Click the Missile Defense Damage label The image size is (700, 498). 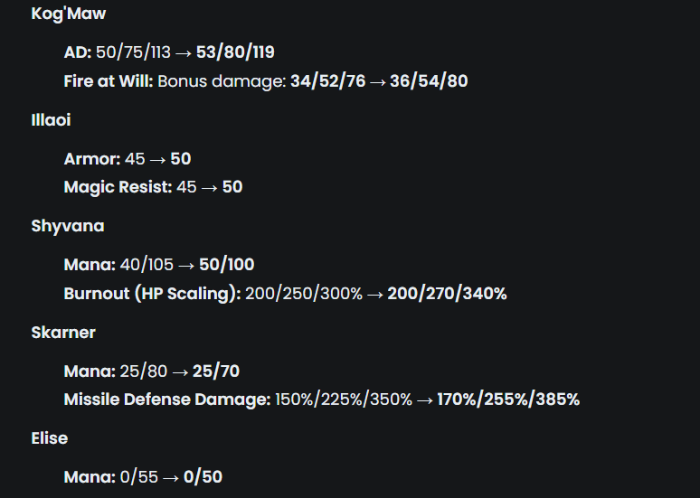click(x=167, y=399)
